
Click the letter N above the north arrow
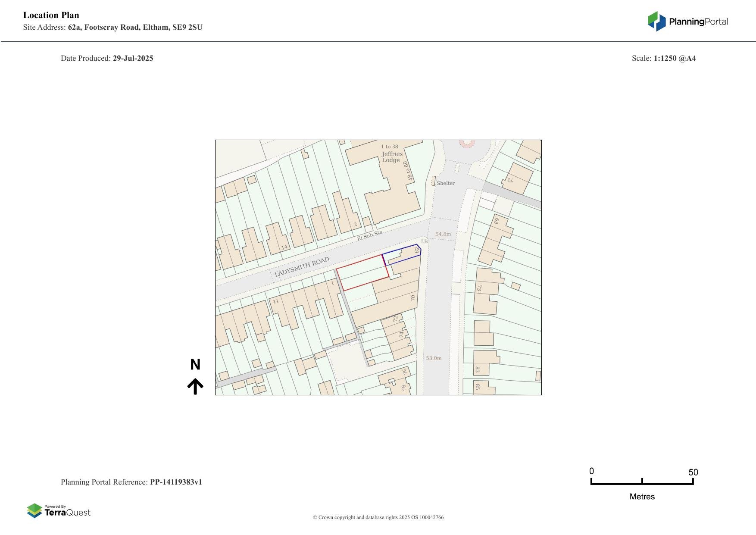click(x=195, y=365)
